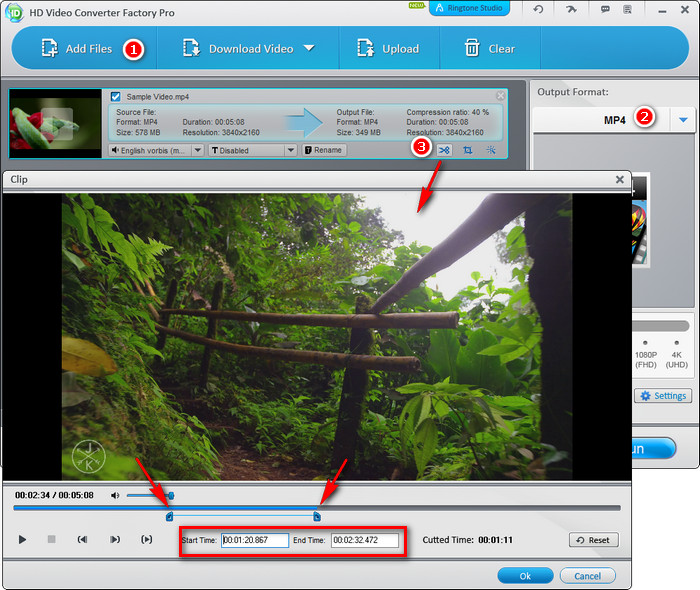Click the clip scissors icon
This screenshot has height=590, width=700.
pyautogui.click(x=444, y=150)
